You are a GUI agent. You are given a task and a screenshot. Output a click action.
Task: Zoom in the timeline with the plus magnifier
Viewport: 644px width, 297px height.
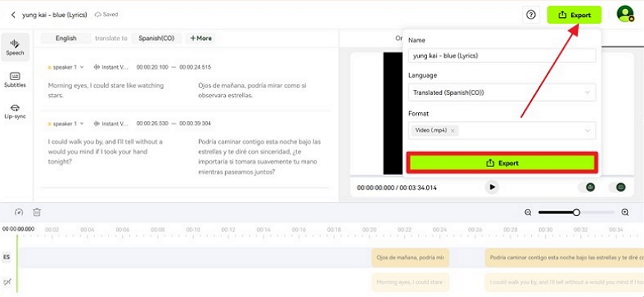(625, 212)
